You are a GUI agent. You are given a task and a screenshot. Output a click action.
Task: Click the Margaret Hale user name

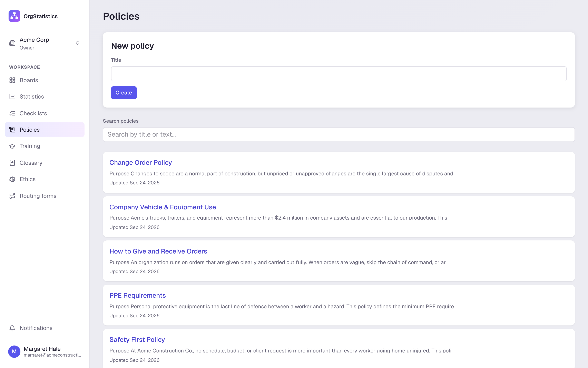point(42,349)
